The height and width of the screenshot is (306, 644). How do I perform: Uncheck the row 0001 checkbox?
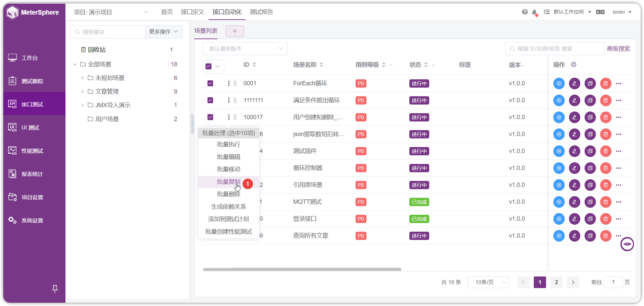pos(210,83)
